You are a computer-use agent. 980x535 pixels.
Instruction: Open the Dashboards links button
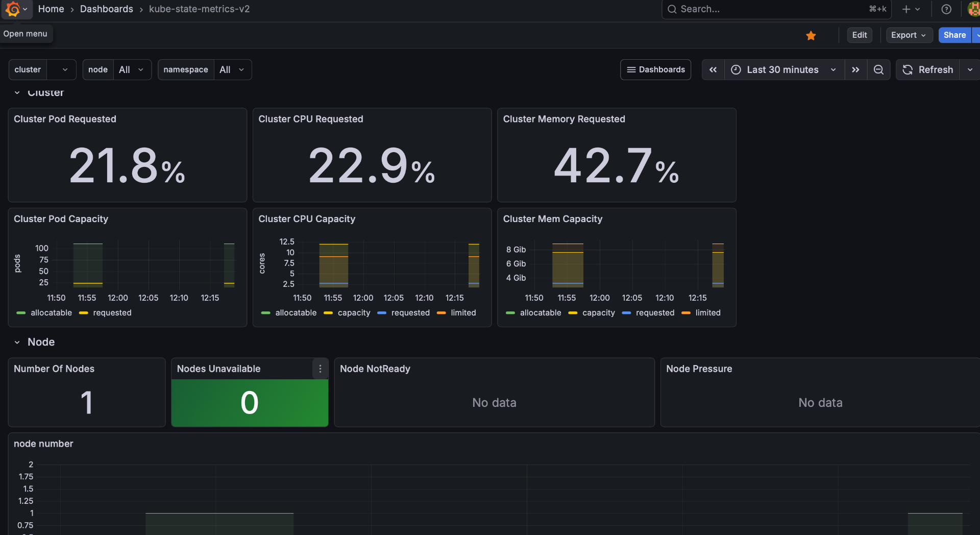[656, 69]
